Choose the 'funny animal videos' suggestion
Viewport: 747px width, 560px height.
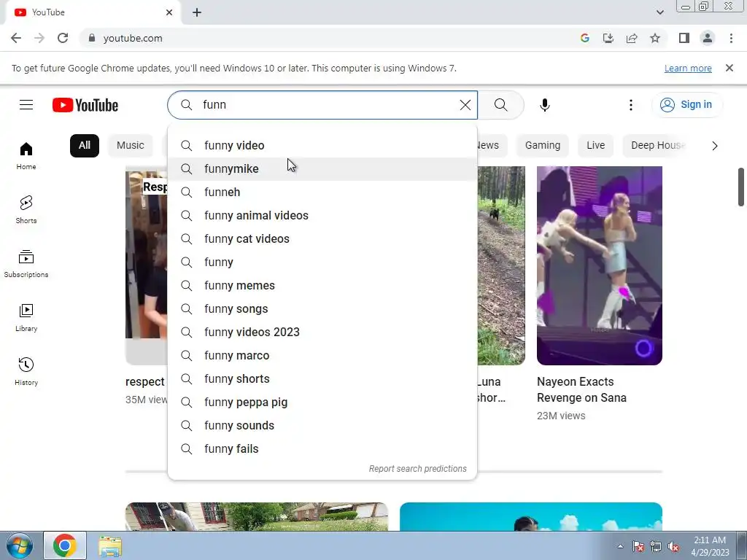322,215
